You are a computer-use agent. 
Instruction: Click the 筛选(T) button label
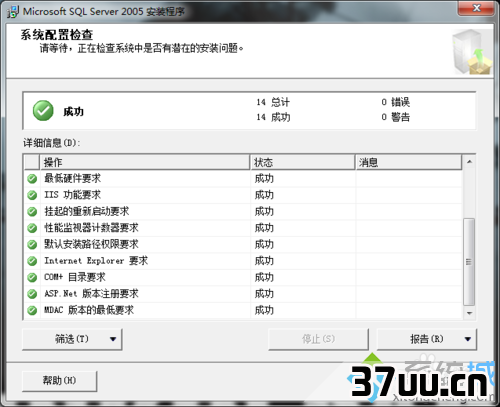(x=72, y=339)
